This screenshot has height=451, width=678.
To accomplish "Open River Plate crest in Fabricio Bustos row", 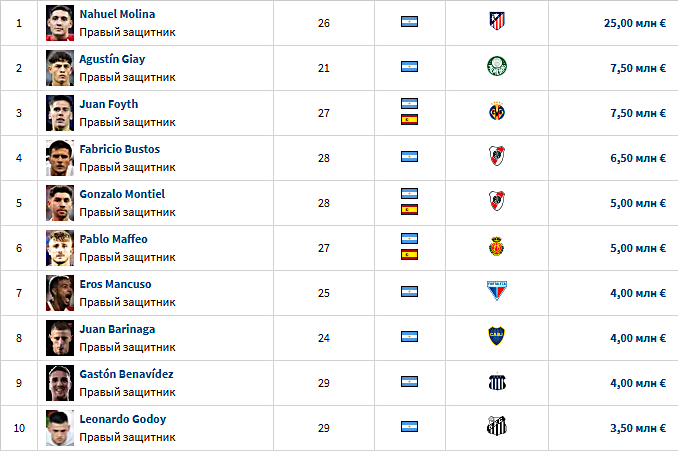I will click(497, 156).
